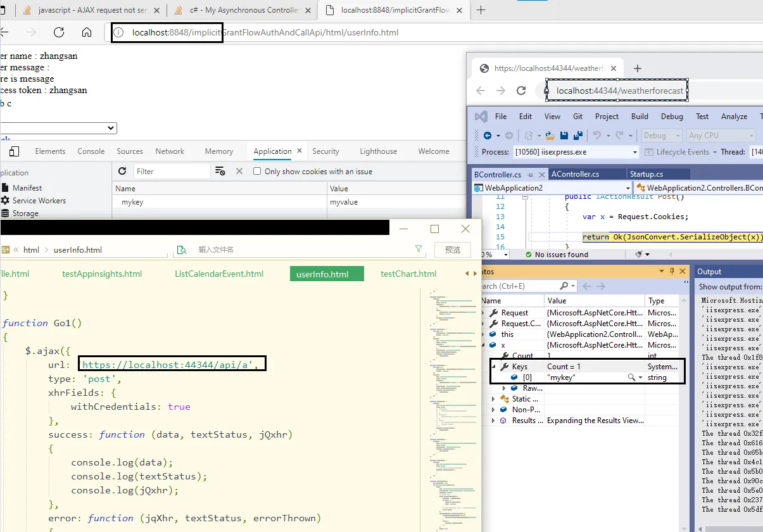
Task: Open the Lighthouse tab in DevTools
Action: click(378, 151)
